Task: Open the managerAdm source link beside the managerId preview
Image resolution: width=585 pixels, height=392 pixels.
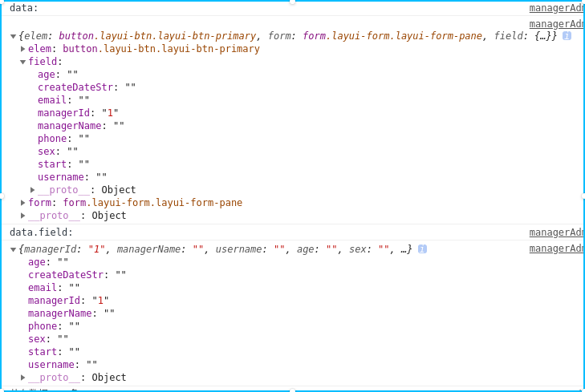Action: tap(556, 249)
